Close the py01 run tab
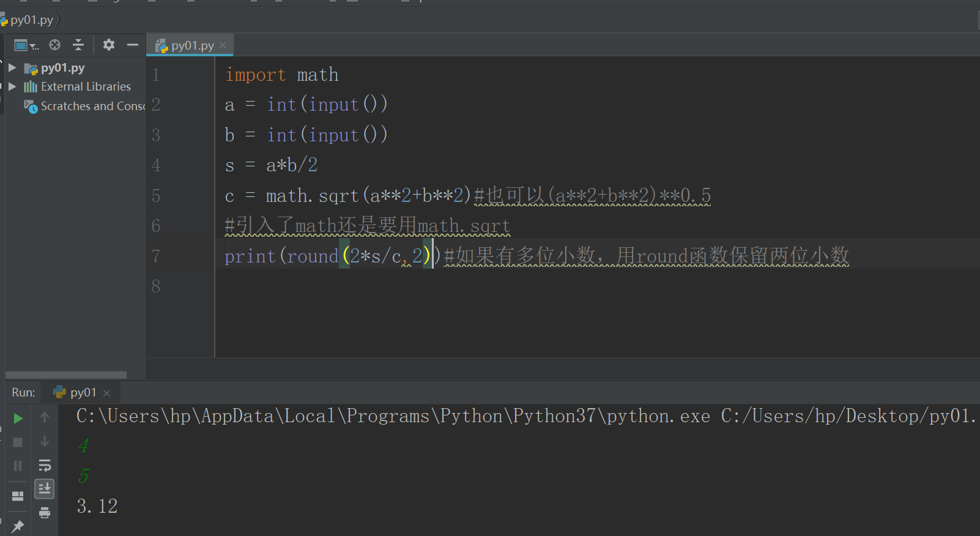980x536 pixels. pos(106,393)
